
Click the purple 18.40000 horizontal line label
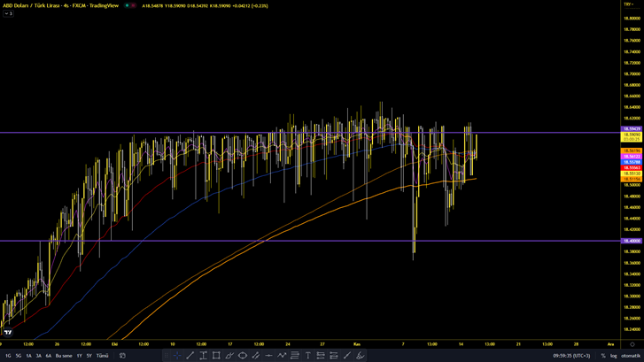[x=632, y=241]
